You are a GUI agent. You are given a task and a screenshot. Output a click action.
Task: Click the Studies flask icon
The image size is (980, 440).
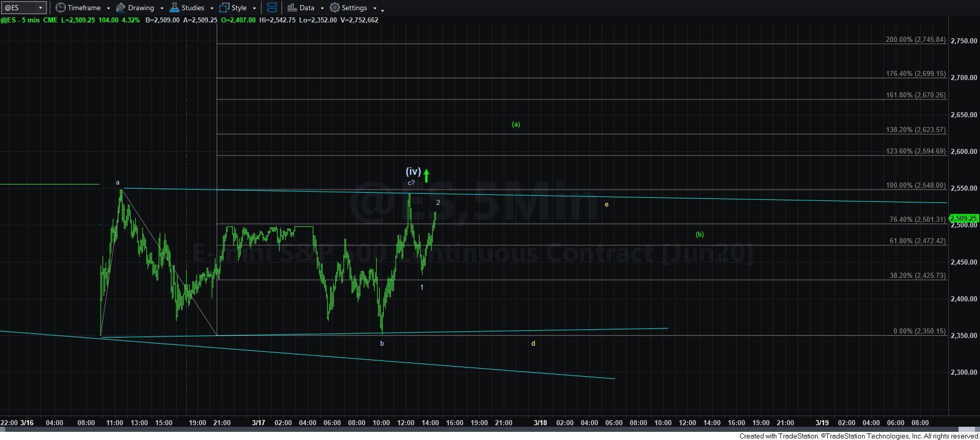click(175, 8)
